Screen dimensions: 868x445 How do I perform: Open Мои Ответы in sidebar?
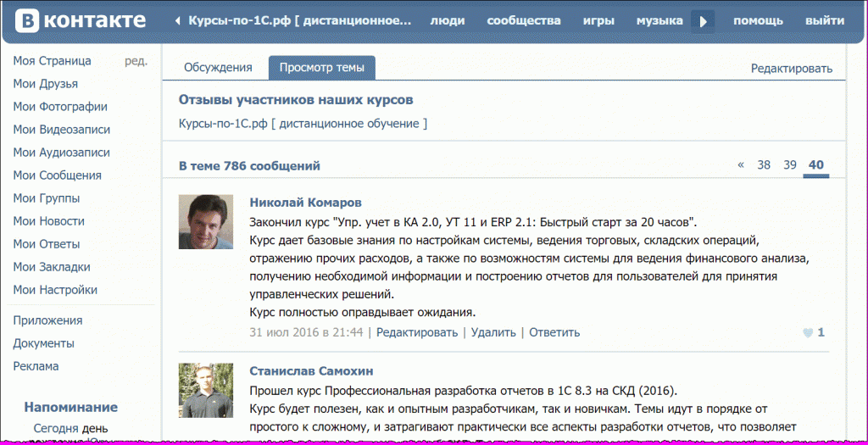coord(47,244)
